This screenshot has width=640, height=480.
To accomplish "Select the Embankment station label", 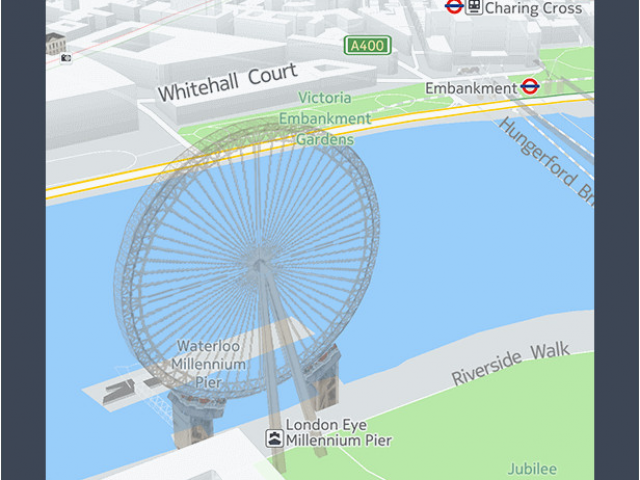I will coord(471,88).
